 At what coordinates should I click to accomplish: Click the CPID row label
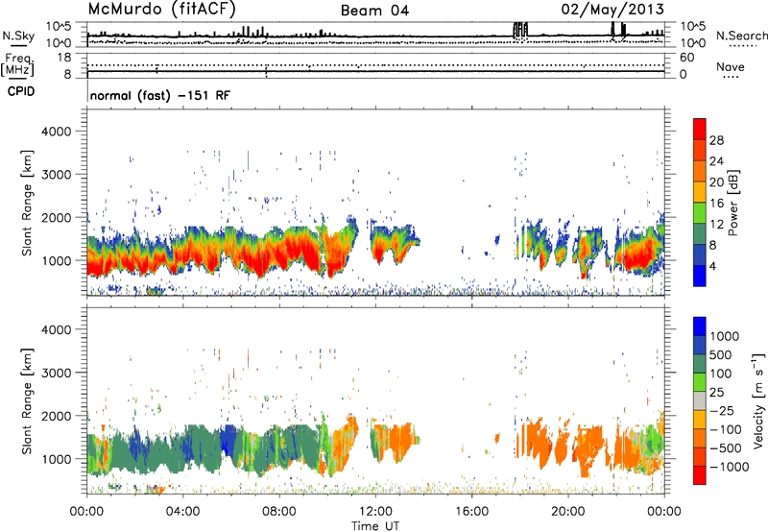click(21, 91)
